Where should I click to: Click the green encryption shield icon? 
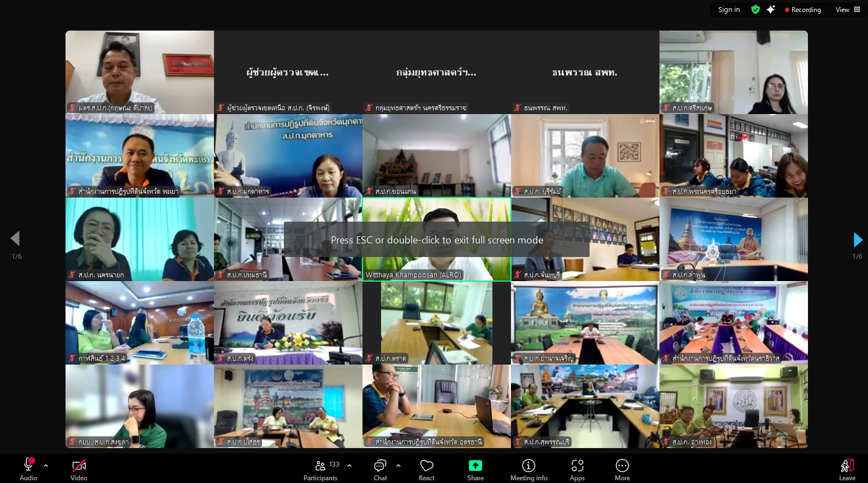756,9
